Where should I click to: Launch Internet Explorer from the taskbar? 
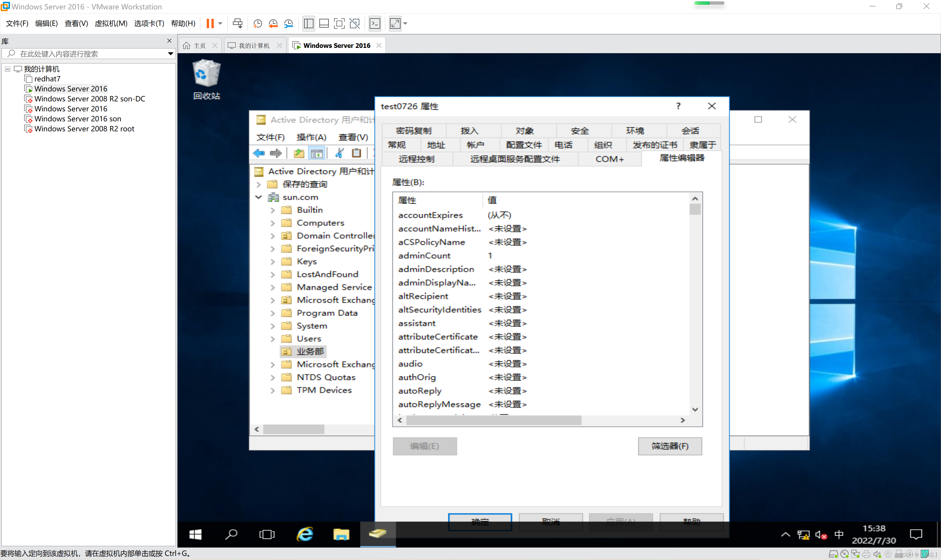305,534
